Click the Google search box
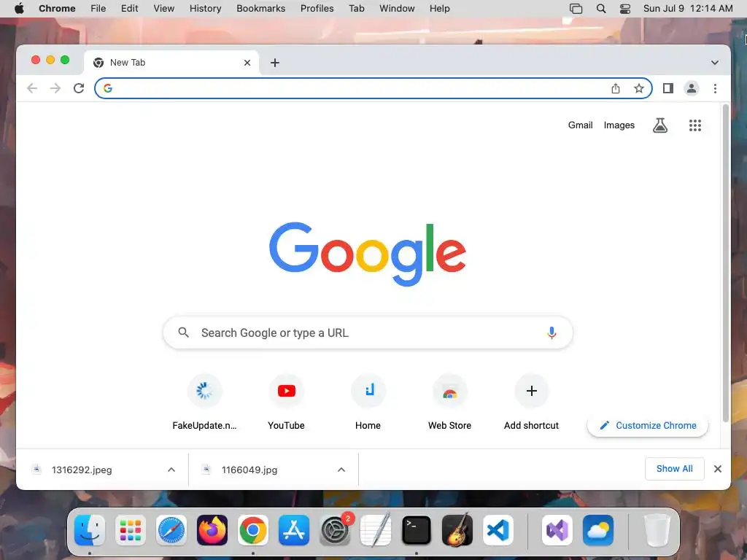 tap(368, 332)
